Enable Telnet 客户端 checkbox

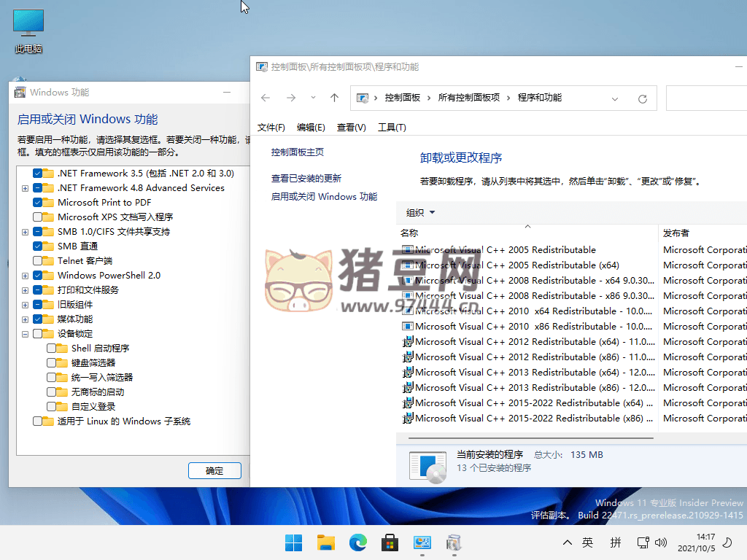tap(38, 261)
